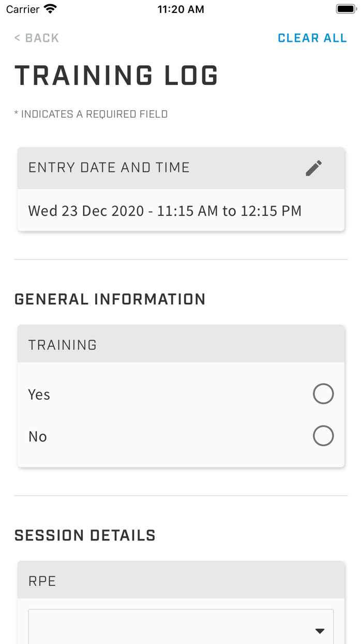Click the Wi-Fi icon in status bar
The image size is (362, 644).
[x=50, y=9]
